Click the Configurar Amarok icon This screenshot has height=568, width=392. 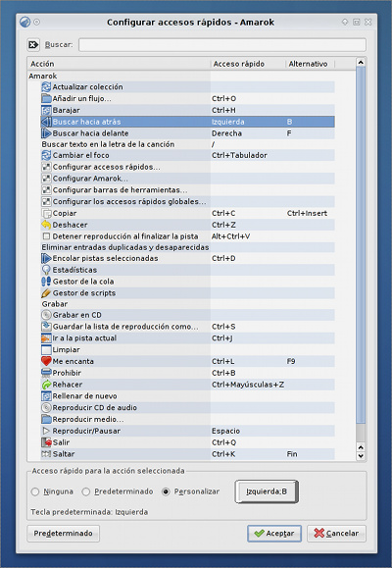point(46,179)
